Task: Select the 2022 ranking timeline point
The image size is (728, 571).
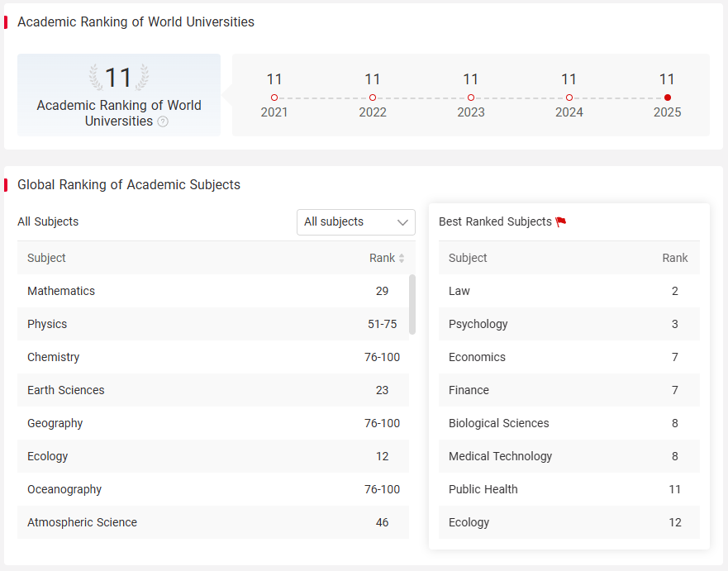Action: [x=373, y=98]
